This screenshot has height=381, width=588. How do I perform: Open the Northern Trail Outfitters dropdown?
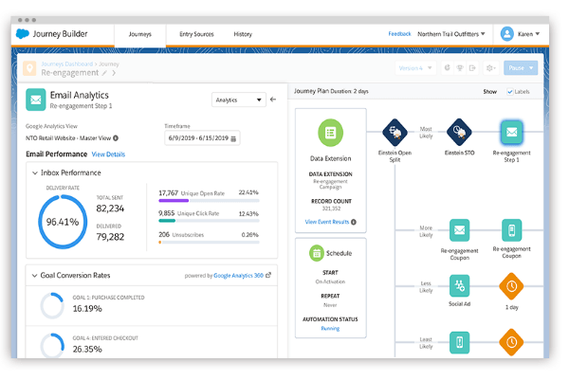tap(451, 34)
